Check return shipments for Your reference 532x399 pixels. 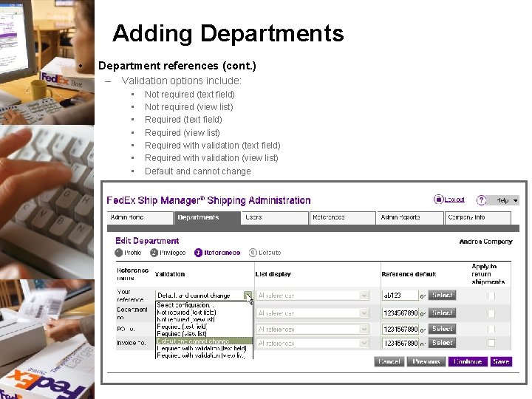coord(491,296)
